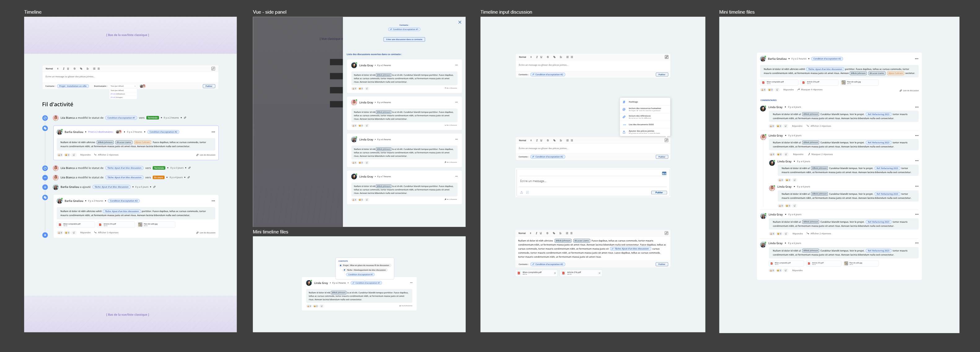Click blue toolbar toggle icon in simple message box
980x352 pixels.
tap(664, 173)
